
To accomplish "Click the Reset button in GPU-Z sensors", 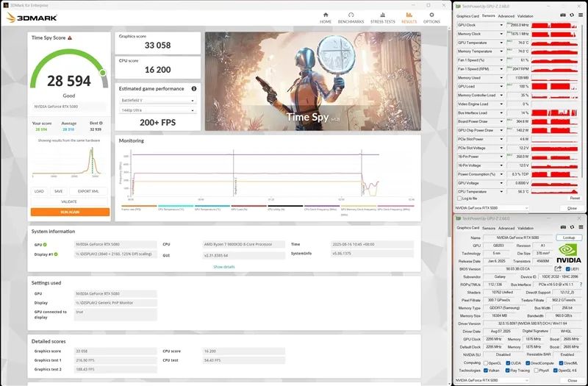I will (575, 198).
